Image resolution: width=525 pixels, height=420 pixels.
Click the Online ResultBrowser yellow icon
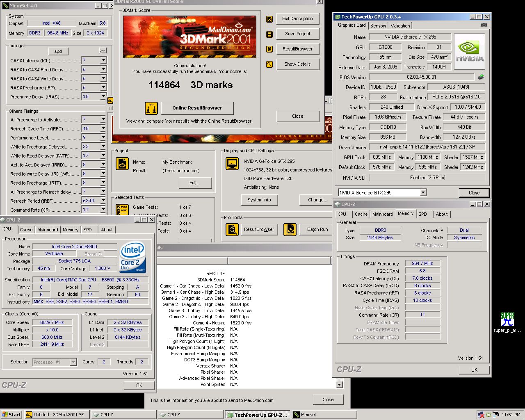[x=151, y=108]
